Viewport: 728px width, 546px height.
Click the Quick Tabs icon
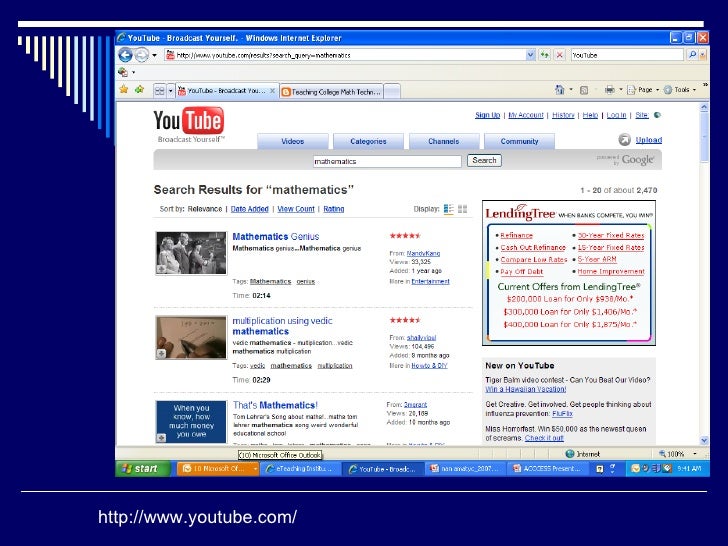(160, 91)
